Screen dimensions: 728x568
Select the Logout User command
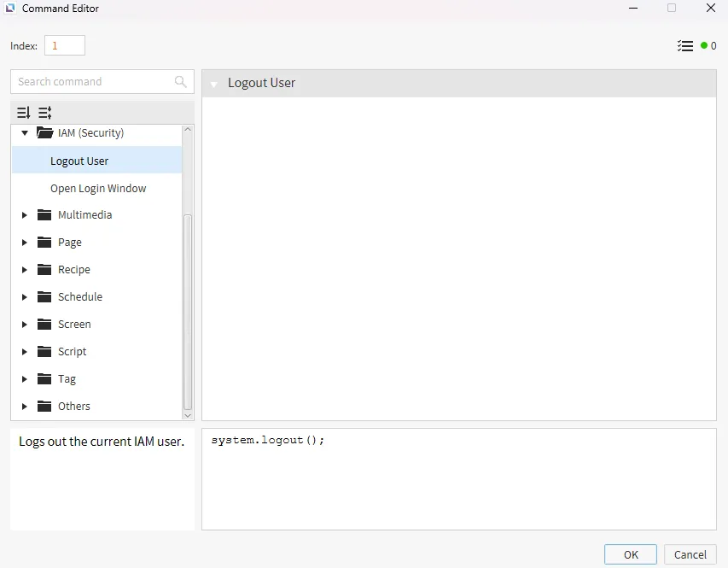click(79, 161)
